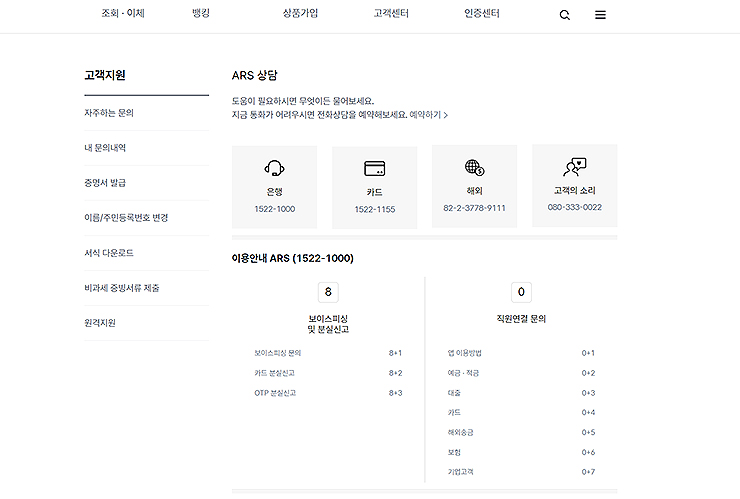This screenshot has height=499, width=740.
Task: Click the 카드 phone number 1522-1155
Action: point(375,209)
